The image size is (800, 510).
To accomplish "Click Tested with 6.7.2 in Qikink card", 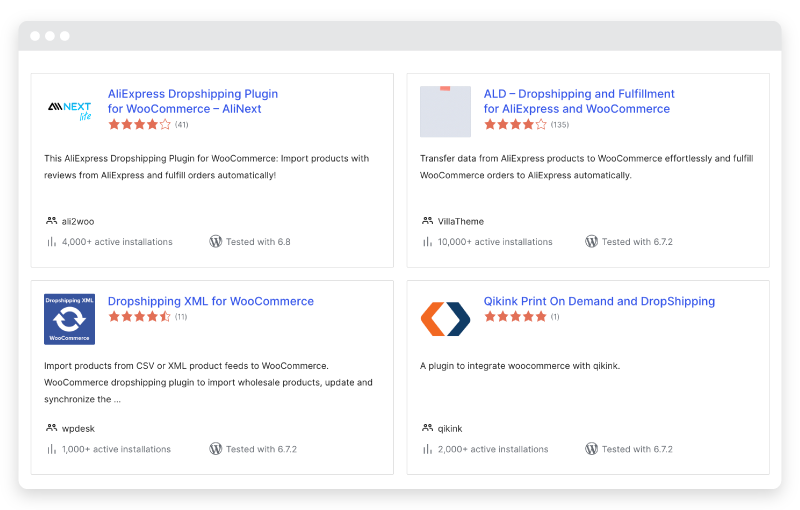I will [637, 449].
